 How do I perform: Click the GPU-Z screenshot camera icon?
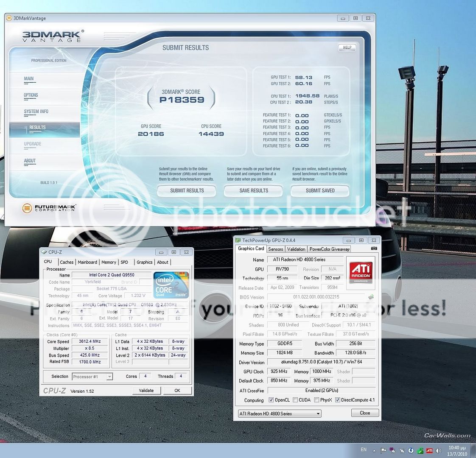point(374,249)
